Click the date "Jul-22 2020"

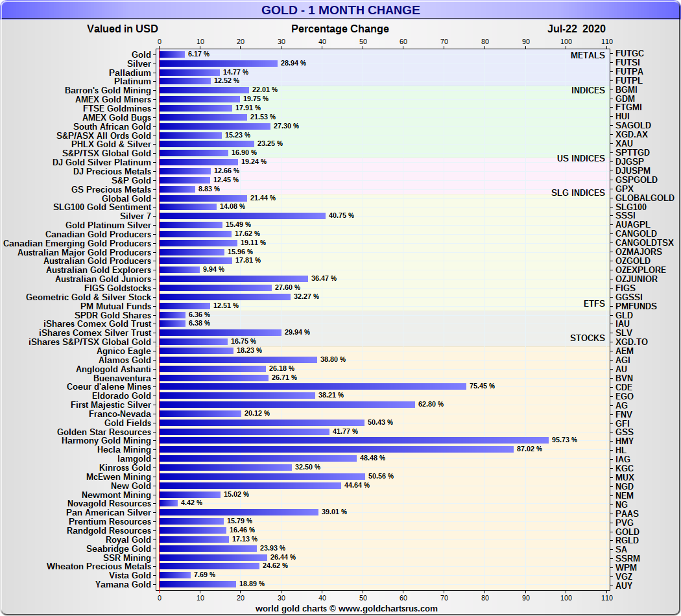click(577, 29)
